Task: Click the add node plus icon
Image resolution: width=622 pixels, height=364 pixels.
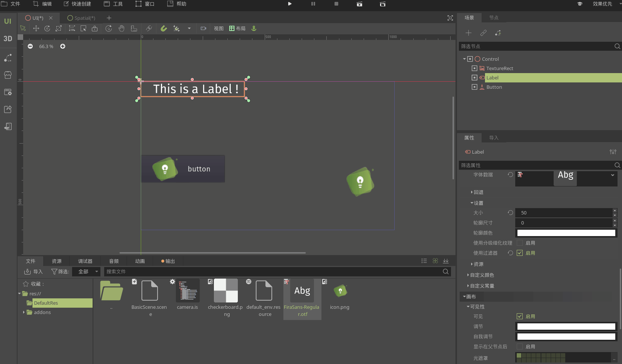Action: click(x=468, y=33)
